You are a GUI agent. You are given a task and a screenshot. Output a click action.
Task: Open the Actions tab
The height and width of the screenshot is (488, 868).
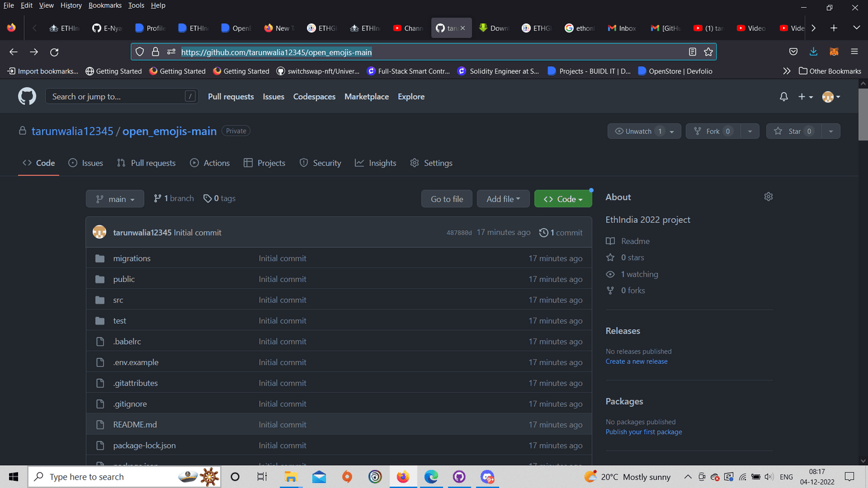point(210,163)
